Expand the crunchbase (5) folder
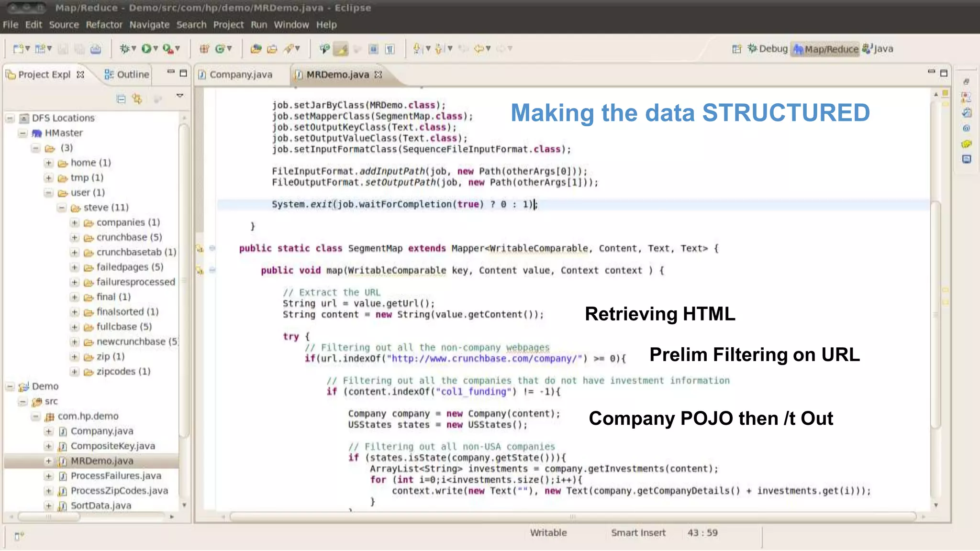 75,237
